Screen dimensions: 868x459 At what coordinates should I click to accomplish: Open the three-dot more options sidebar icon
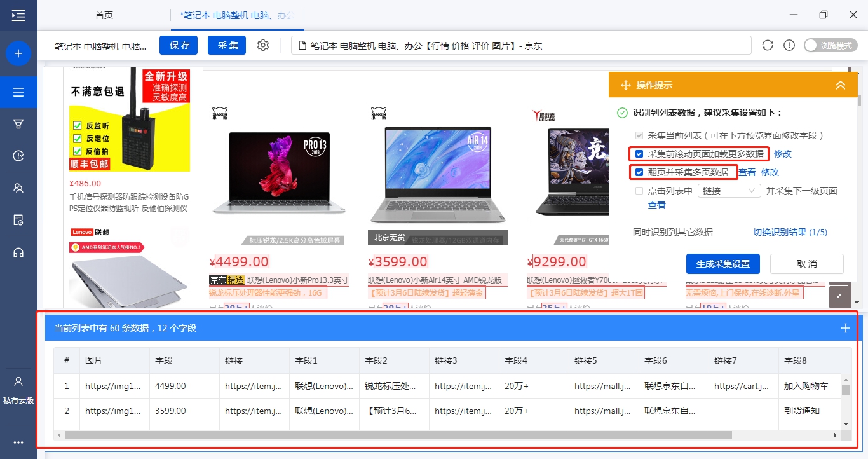(18, 443)
